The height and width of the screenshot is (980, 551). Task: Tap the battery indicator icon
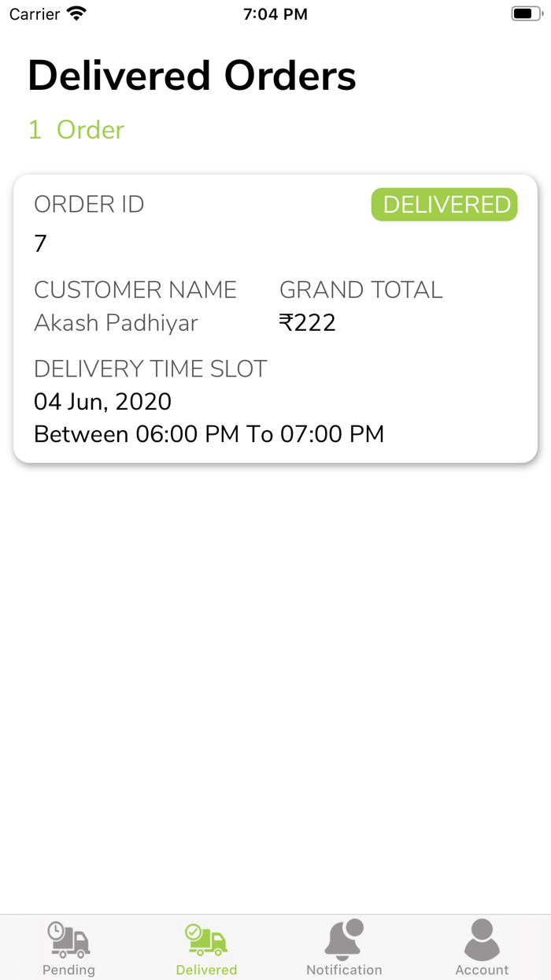pos(523,13)
